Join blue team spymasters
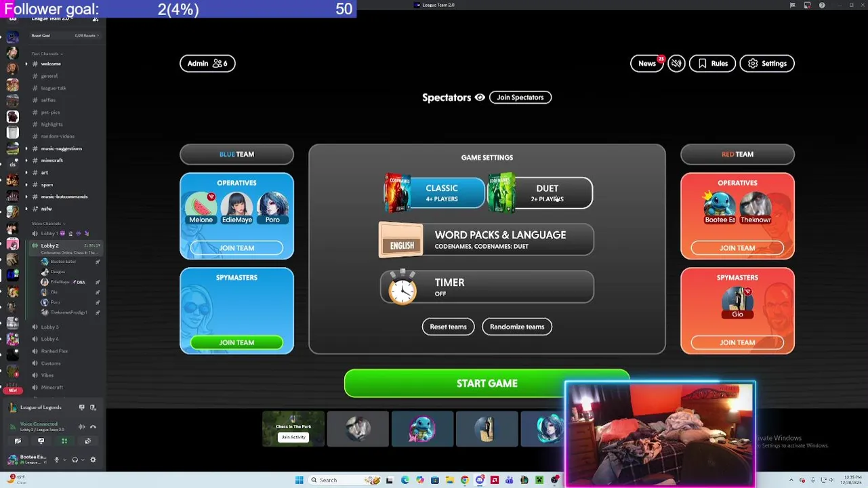Screen dimensions: 868x488 236,342
